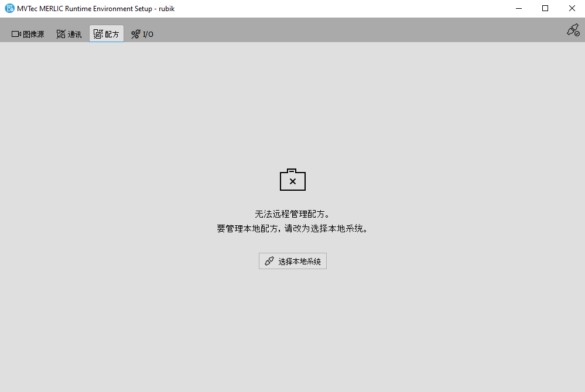Image resolution: width=585 pixels, height=392 pixels.
Task: Close the MERLIC RTE Setup window
Action: [572, 8]
